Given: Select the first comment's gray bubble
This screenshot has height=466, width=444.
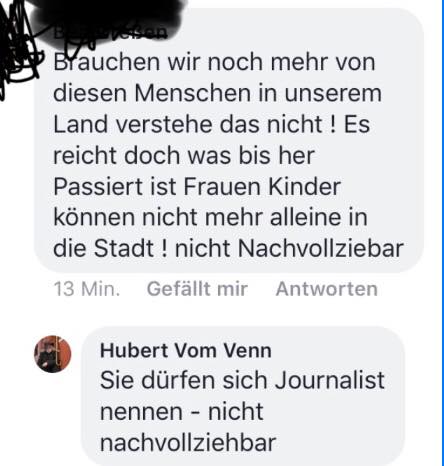Looking at the screenshot, I should click(229, 140).
